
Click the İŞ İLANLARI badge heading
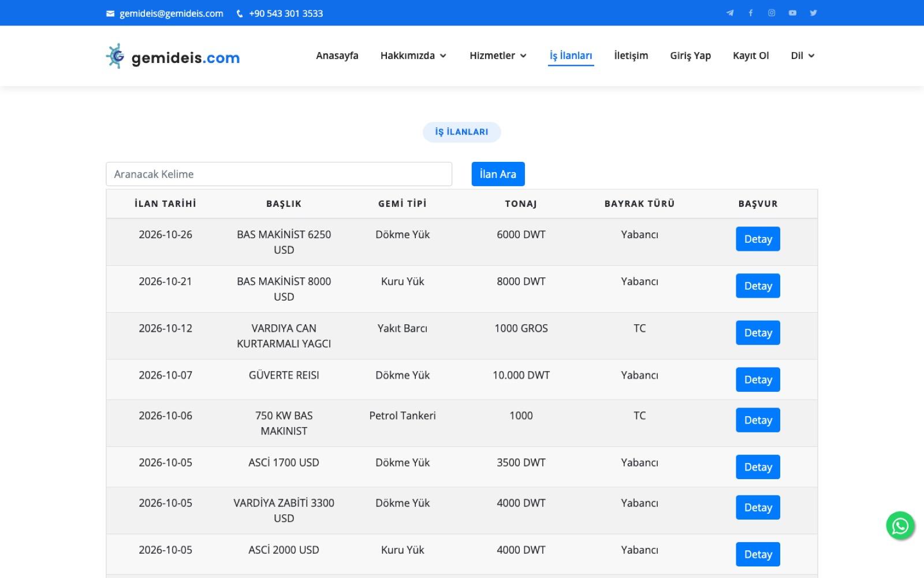[461, 132]
